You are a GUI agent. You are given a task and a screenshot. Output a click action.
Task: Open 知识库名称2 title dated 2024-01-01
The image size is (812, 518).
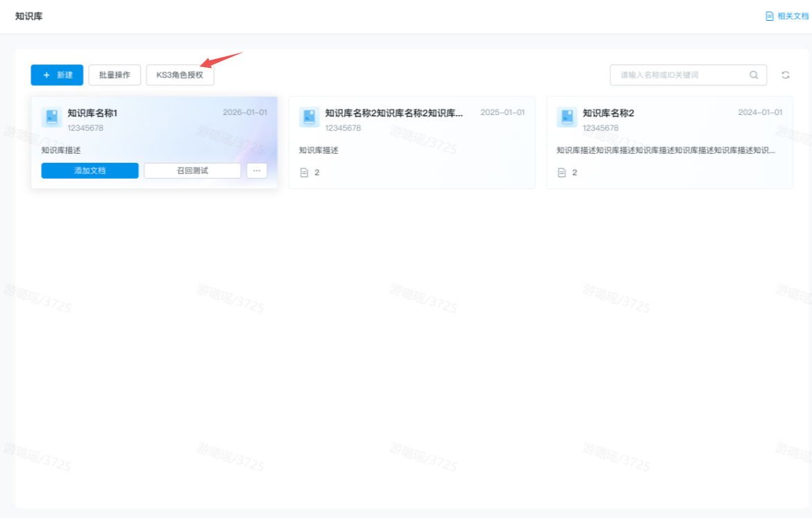[x=608, y=113]
